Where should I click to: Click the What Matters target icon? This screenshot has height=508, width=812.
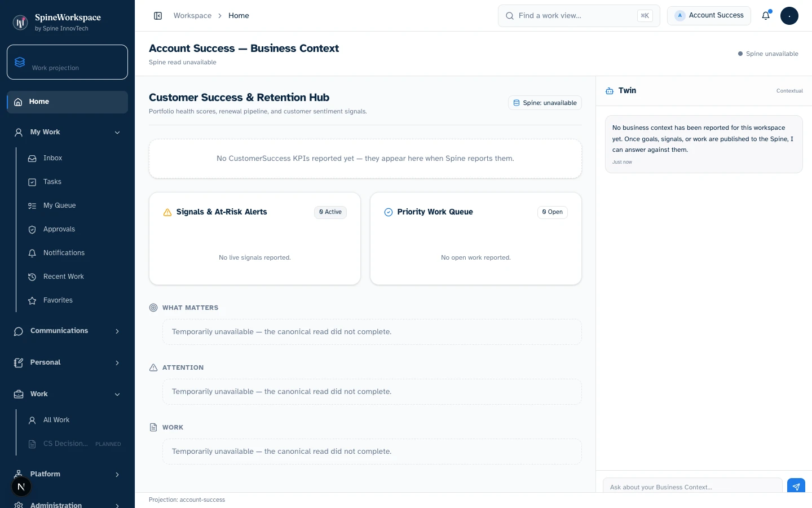pyautogui.click(x=153, y=308)
